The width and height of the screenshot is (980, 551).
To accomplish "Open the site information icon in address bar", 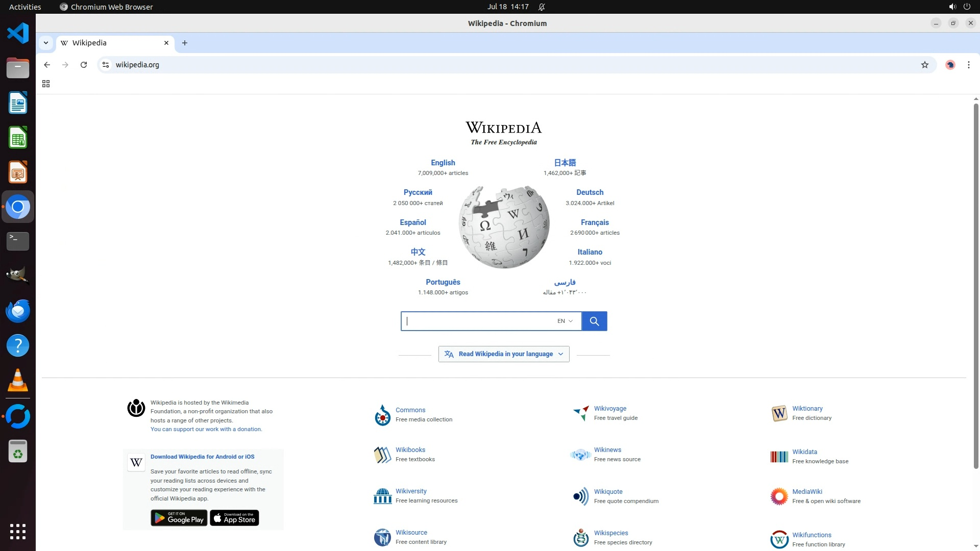I will [x=106, y=65].
